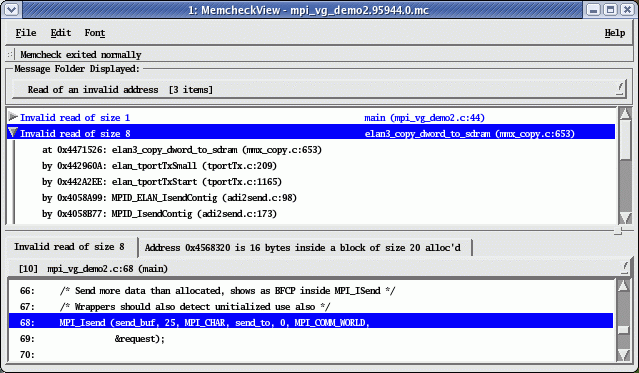
Task: Click source line 67 'Wrappers should also detect'
Action: [x=195, y=307]
